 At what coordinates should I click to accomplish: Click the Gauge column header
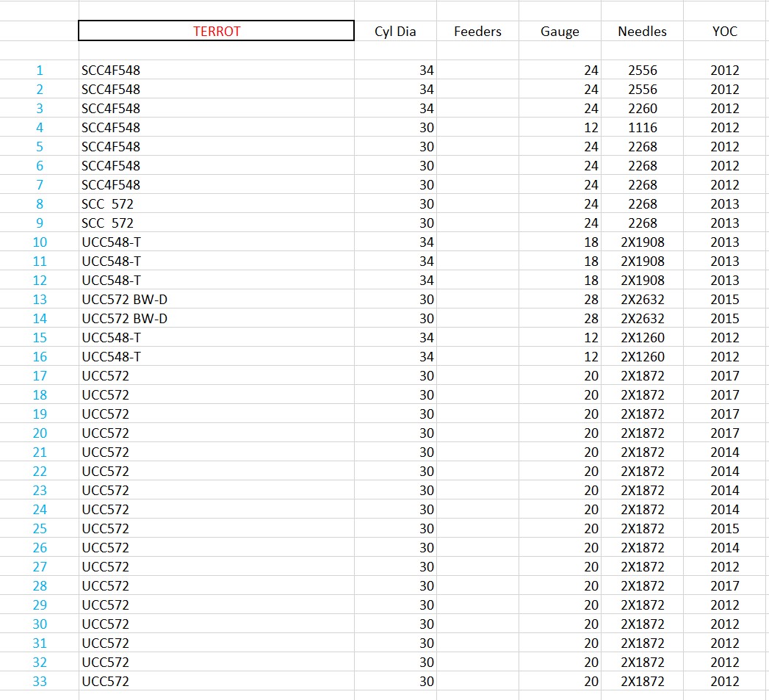(560, 32)
